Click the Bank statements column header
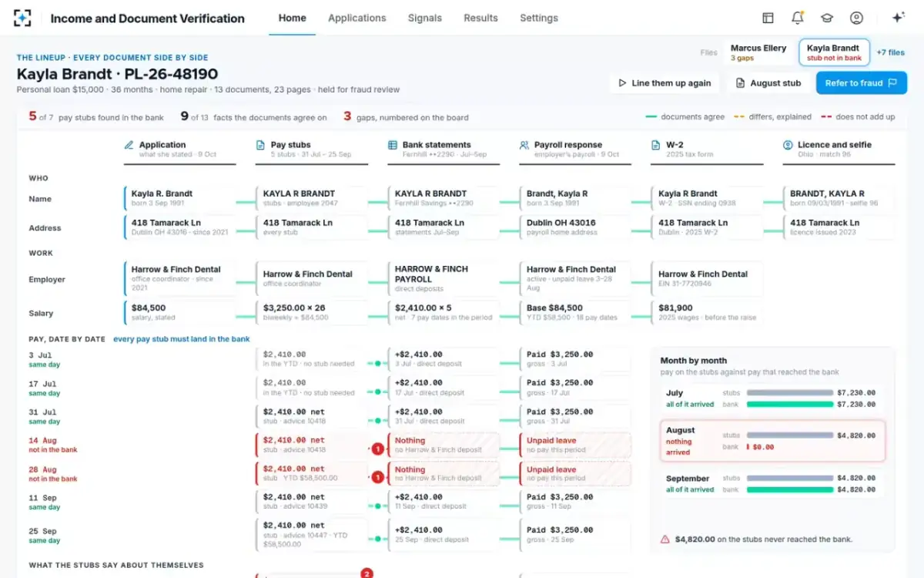This screenshot has width=924, height=578. pyautogui.click(x=444, y=149)
